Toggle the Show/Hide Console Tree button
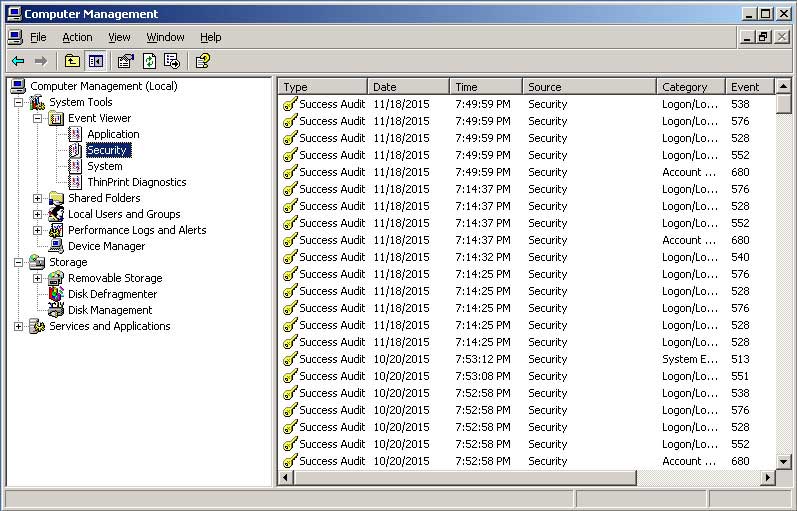The image size is (797, 511). (x=96, y=62)
